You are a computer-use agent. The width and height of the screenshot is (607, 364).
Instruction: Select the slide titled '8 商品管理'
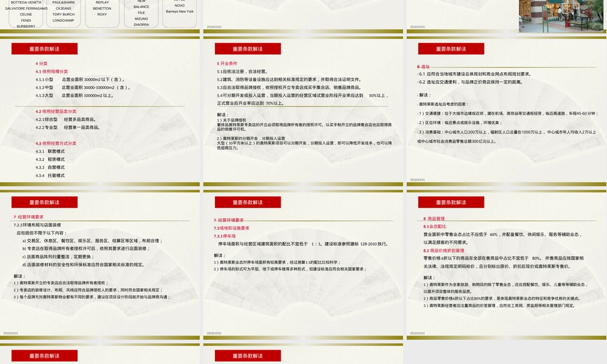[x=507, y=265]
